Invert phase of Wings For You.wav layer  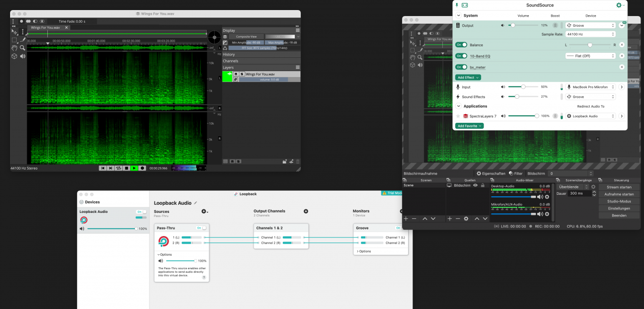(235, 80)
